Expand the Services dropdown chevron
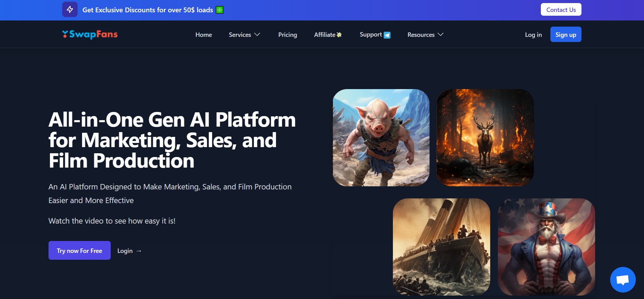Image resolution: width=644 pixels, height=299 pixels. tap(257, 34)
